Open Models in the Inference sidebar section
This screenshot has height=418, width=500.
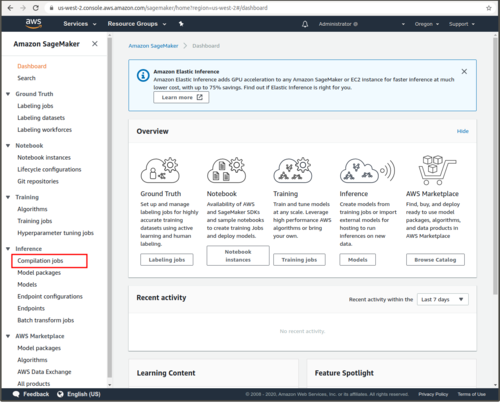pyautogui.click(x=27, y=284)
